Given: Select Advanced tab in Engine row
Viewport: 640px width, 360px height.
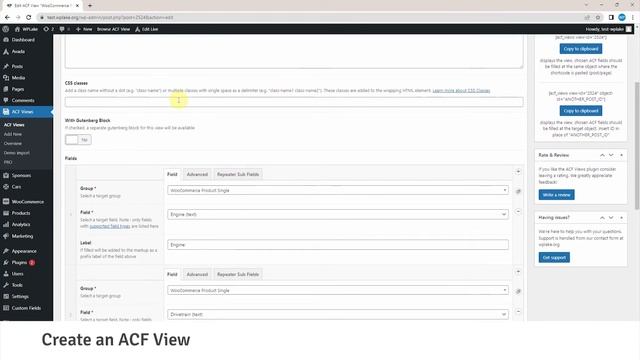Looking at the screenshot, I should [x=197, y=174].
